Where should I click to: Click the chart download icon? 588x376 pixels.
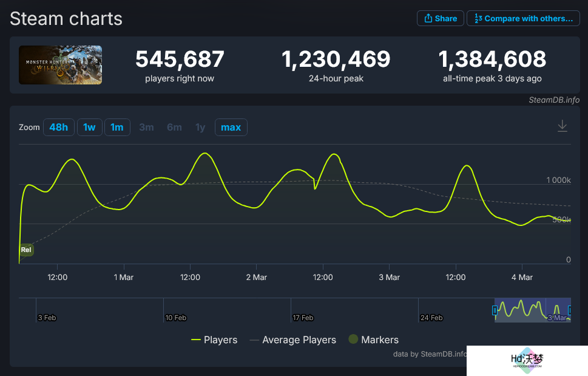562,126
